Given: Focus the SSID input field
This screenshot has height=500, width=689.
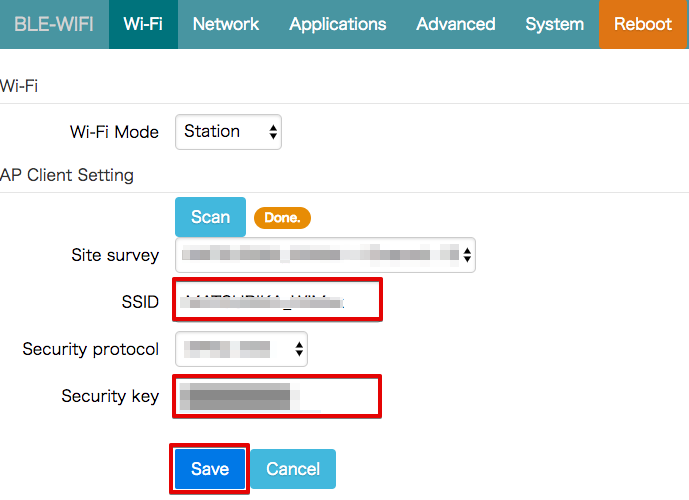Looking at the screenshot, I should (x=277, y=300).
